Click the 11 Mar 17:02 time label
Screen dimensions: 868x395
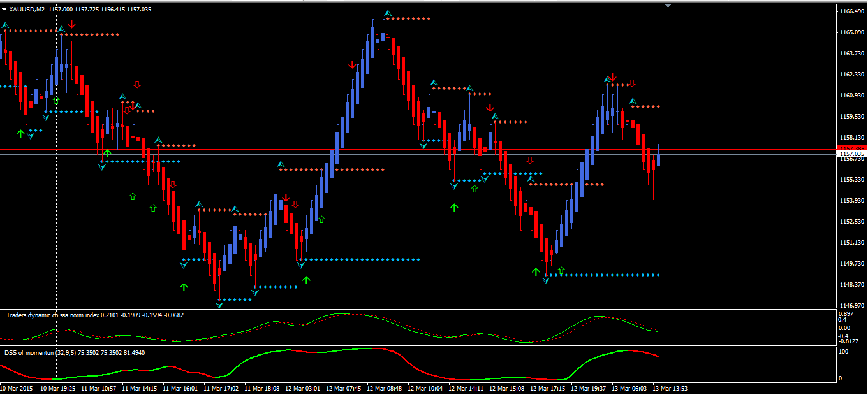tap(221, 387)
